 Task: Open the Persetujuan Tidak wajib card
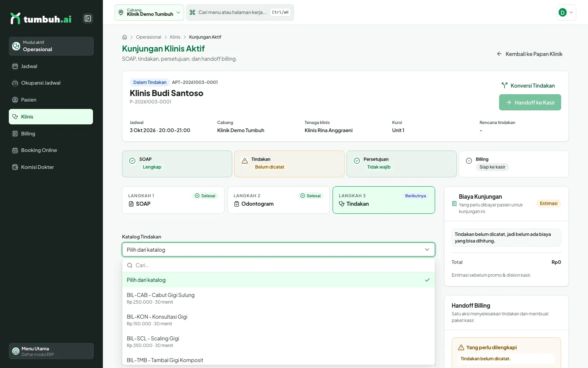[402, 164]
